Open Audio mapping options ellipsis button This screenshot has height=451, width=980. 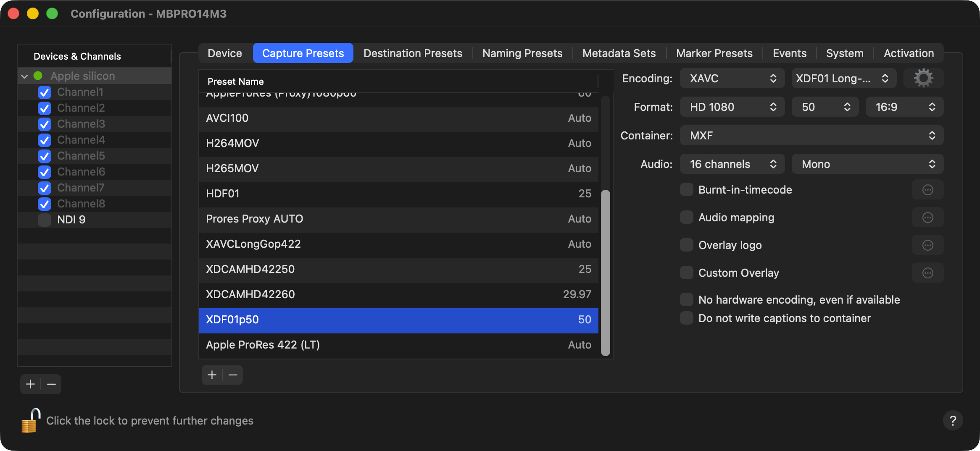927,218
